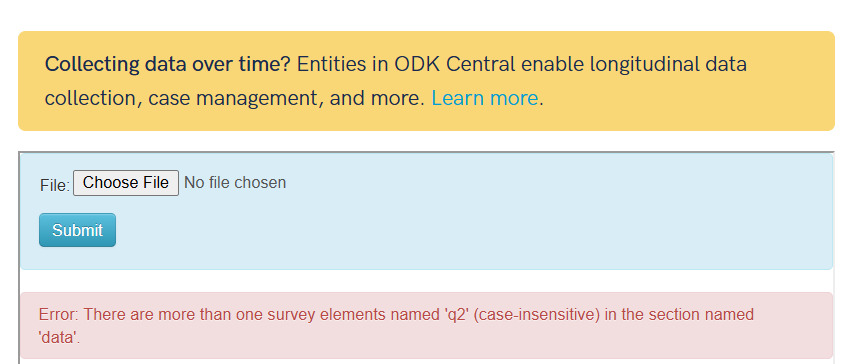
Task: Click the bold 'Collecting data over time?' heading
Action: 168,65
